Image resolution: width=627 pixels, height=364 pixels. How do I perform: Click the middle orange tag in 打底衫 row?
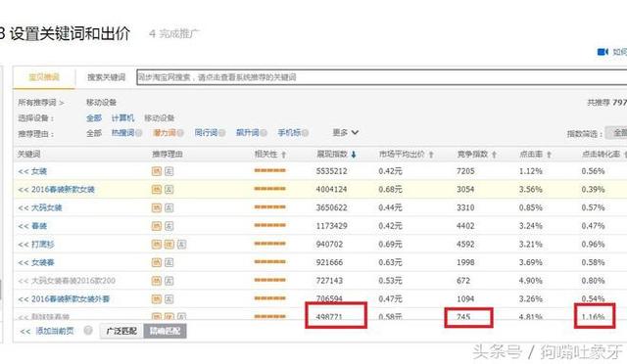pyautogui.click(x=169, y=244)
